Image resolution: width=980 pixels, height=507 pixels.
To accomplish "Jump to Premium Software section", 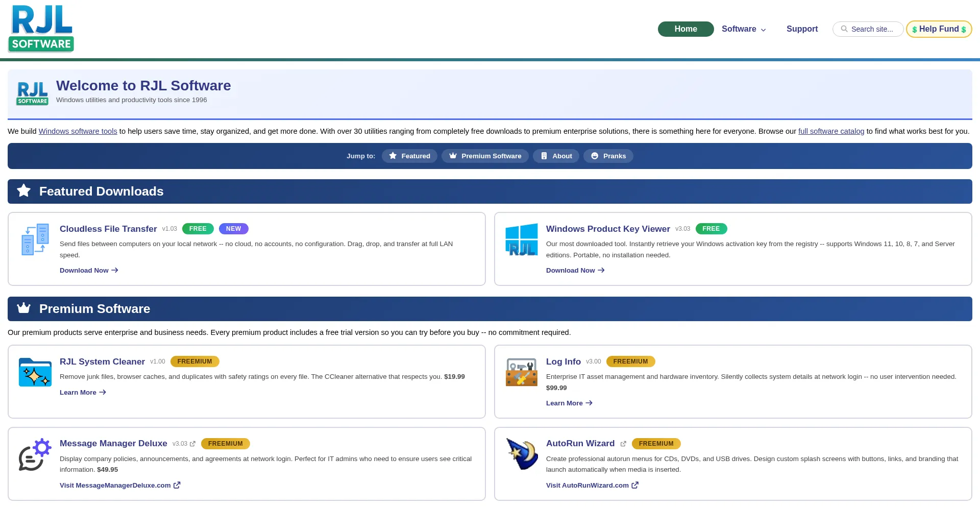I will coord(485,156).
